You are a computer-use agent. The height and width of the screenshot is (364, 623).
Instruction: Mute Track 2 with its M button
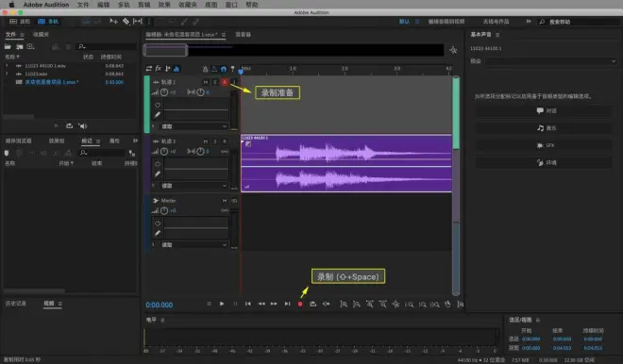[206, 141]
